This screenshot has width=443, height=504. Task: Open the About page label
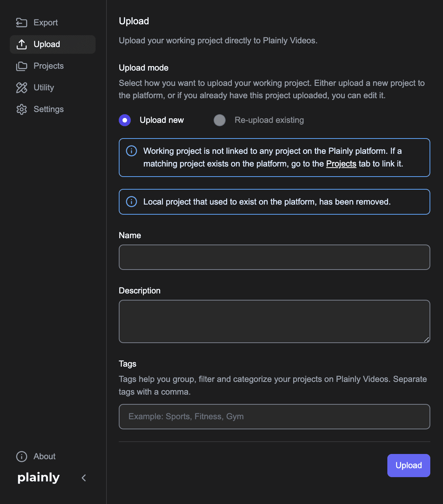coord(44,457)
